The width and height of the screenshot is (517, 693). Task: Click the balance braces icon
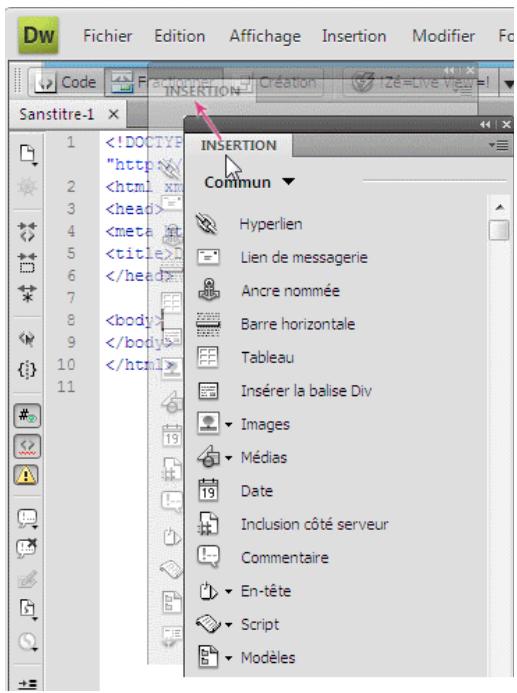click(27, 369)
